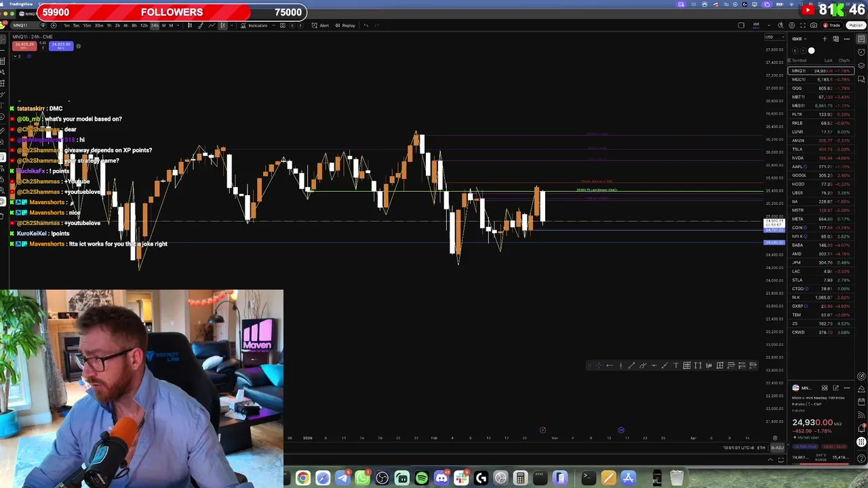868x488 pixels.
Task: Open the Trash in the dock
Action: click(676, 478)
